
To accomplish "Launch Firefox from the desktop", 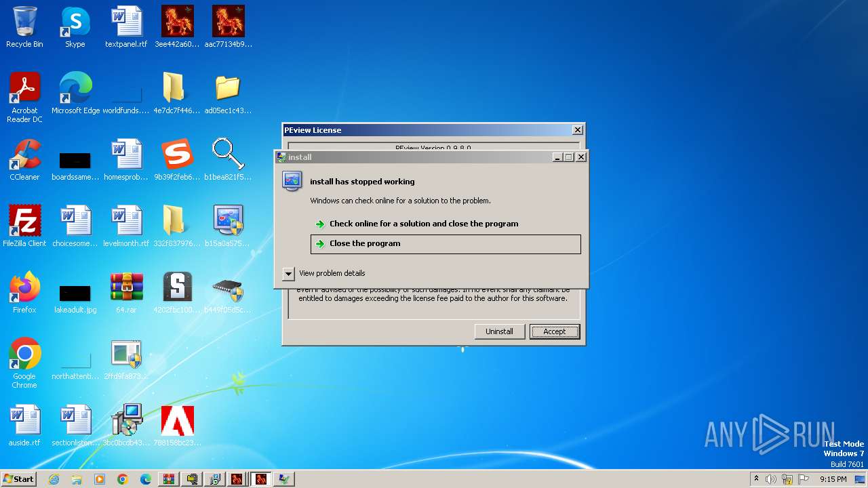I will pyautogui.click(x=24, y=293).
